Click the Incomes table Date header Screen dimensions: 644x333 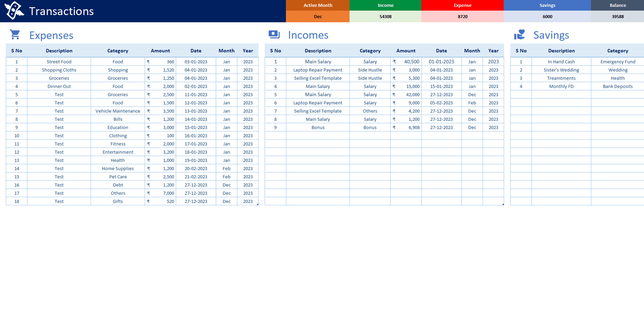[x=441, y=51]
